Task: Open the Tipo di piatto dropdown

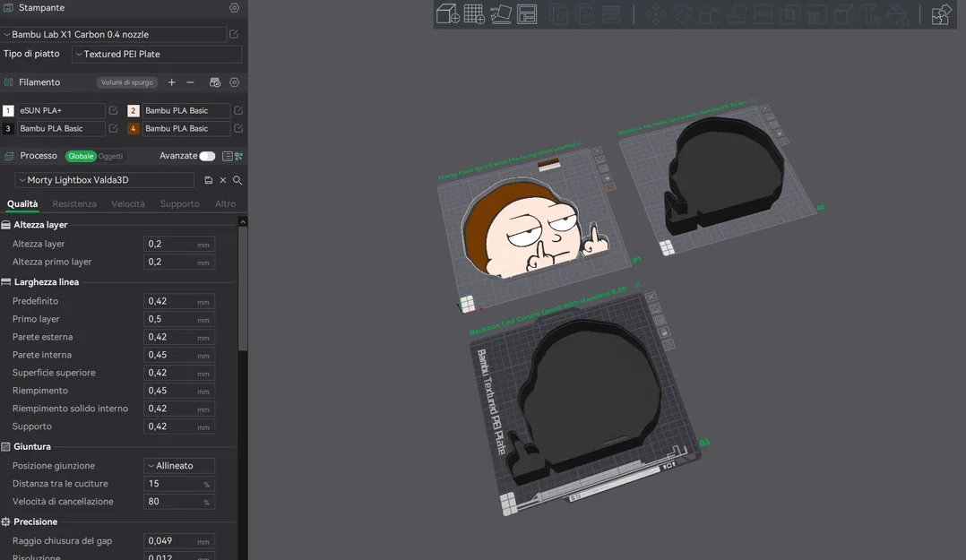Action: tap(157, 55)
